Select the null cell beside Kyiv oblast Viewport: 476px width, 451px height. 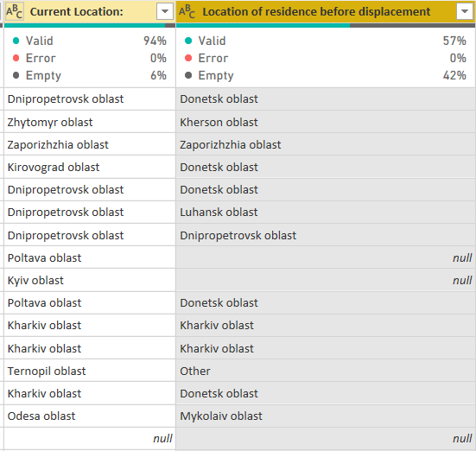pos(326,280)
